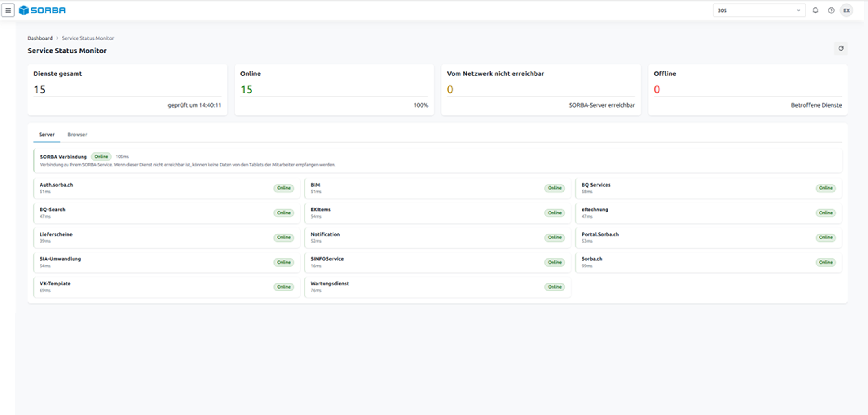Select the SINFOService entry

(438, 262)
